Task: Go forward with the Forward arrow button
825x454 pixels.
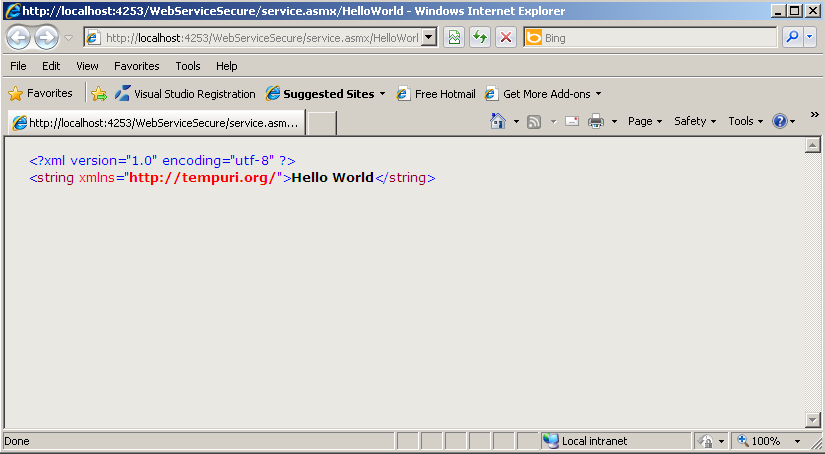Action: coord(47,38)
